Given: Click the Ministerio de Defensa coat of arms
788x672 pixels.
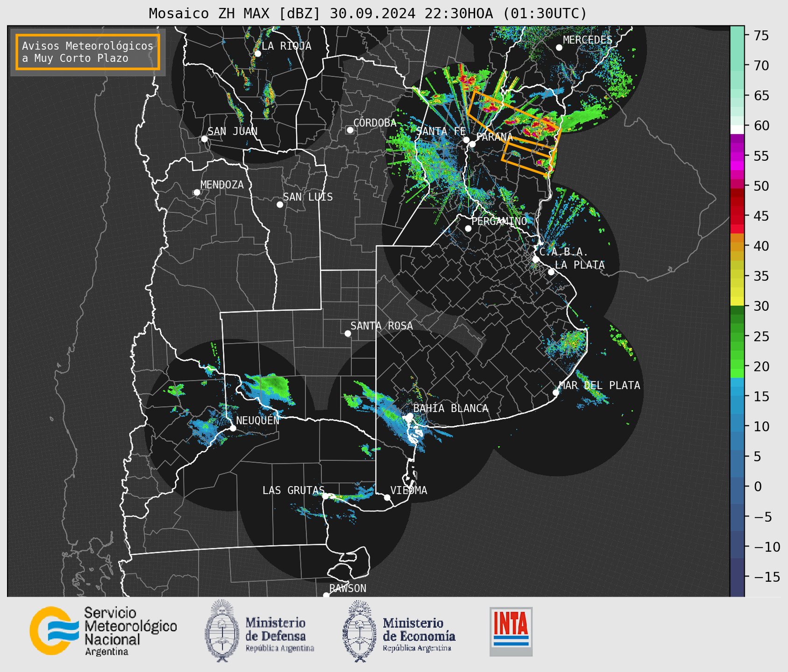Looking at the screenshot, I should coord(222,631).
